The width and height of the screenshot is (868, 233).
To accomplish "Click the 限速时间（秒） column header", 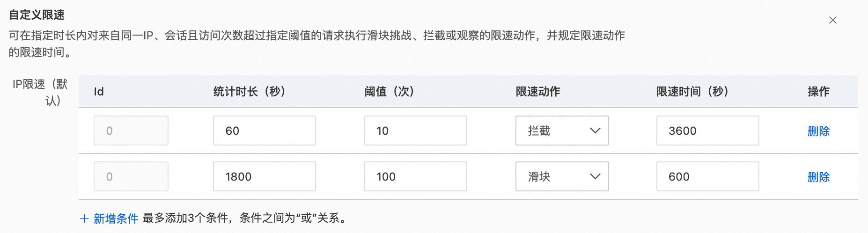I will 692,92.
